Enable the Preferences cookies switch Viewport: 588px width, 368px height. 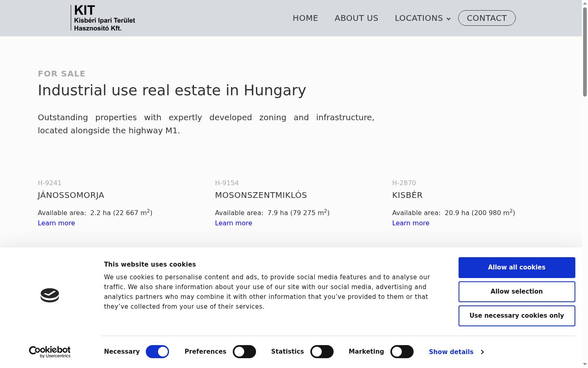[244, 352]
